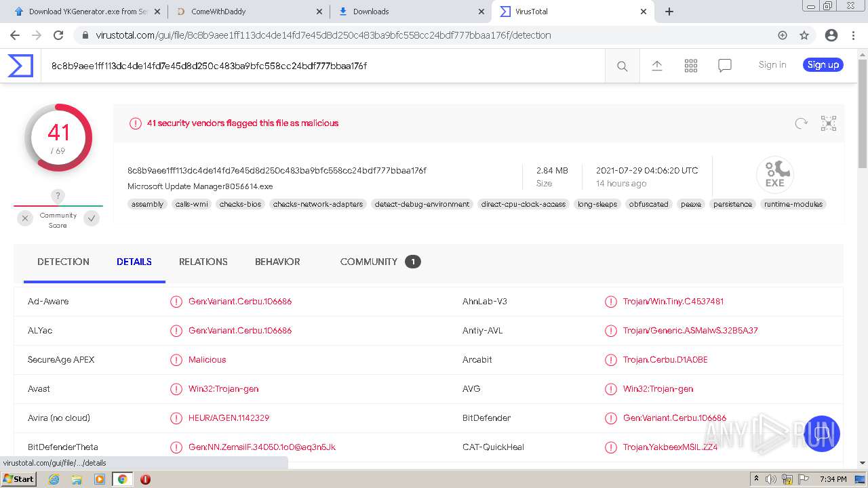
Task: Close the Downloads tab
Action: pyautogui.click(x=481, y=12)
